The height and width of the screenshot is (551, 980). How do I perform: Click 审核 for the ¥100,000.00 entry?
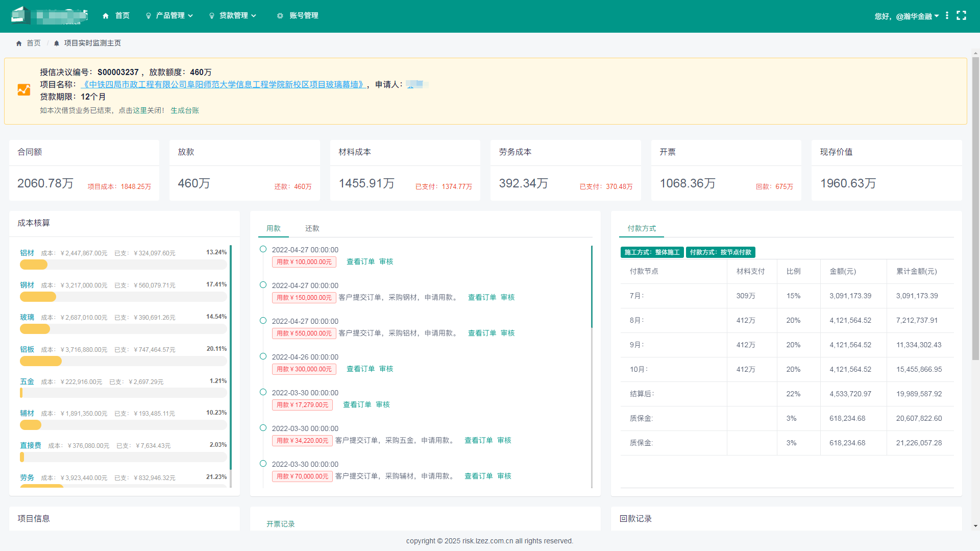click(386, 261)
